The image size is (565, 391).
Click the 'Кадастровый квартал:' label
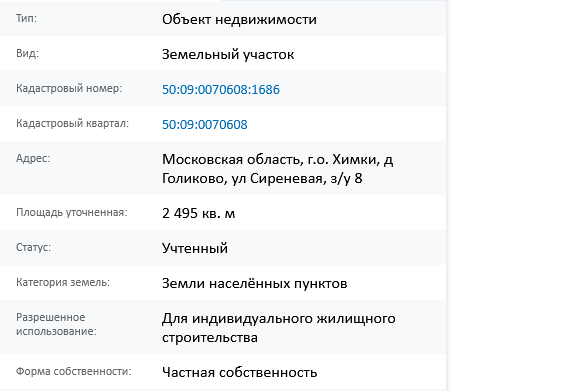coord(72,123)
